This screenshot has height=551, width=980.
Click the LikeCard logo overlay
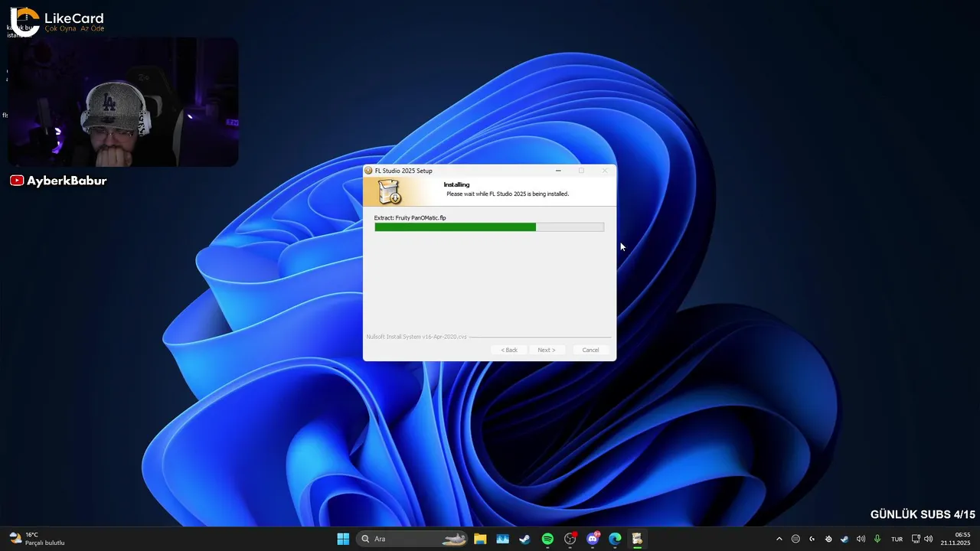[x=57, y=21]
